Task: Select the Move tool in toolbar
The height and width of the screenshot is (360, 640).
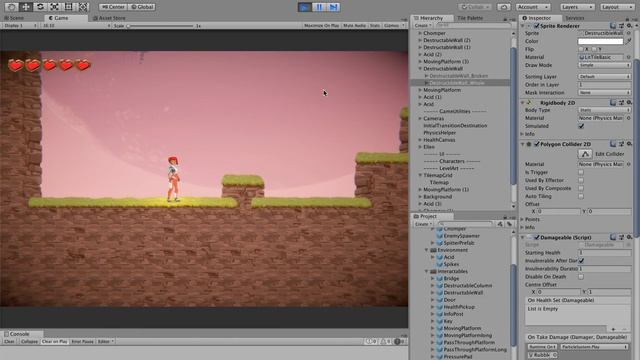Action: 26,7
